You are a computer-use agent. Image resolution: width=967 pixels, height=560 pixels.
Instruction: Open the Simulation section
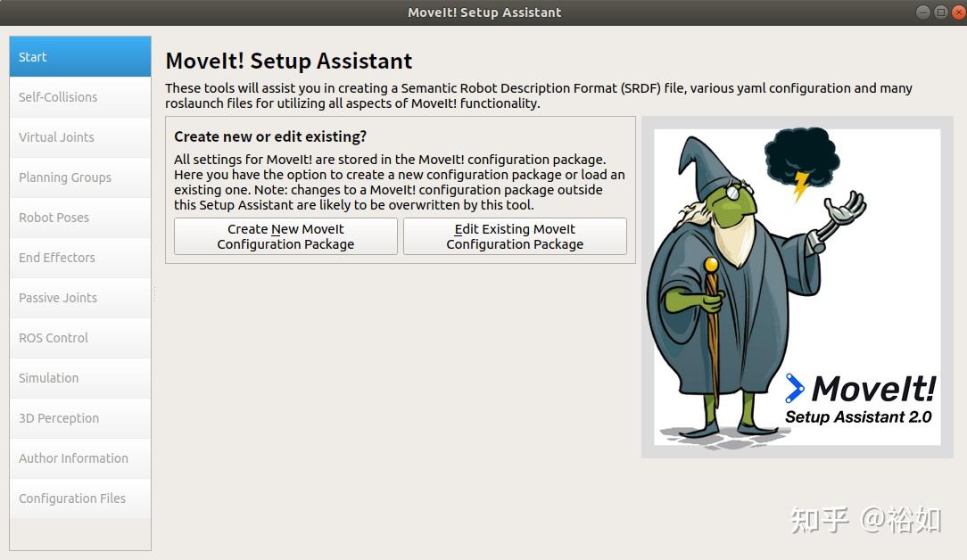tap(79, 378)
